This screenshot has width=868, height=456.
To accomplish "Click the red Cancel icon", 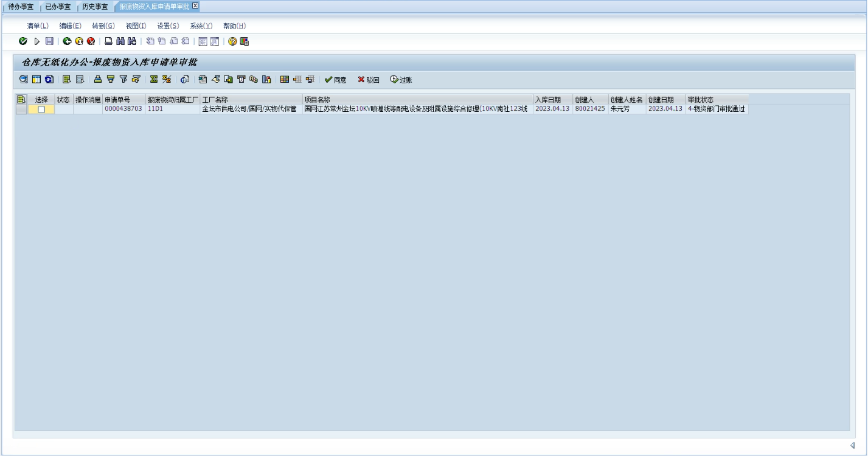I will click(x=91, y=41).
